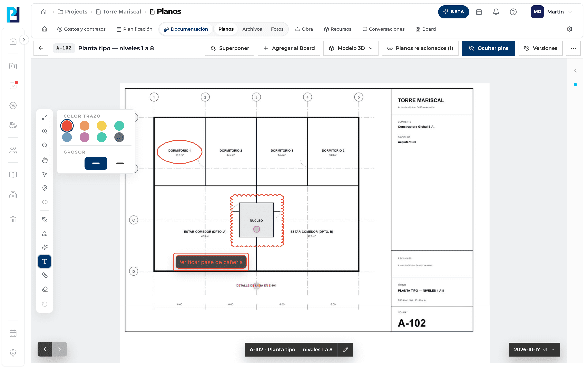The height and width of the screenshot is (368, 588).
Task: Open the more options ellipsis menu
Action: point(573,48)
